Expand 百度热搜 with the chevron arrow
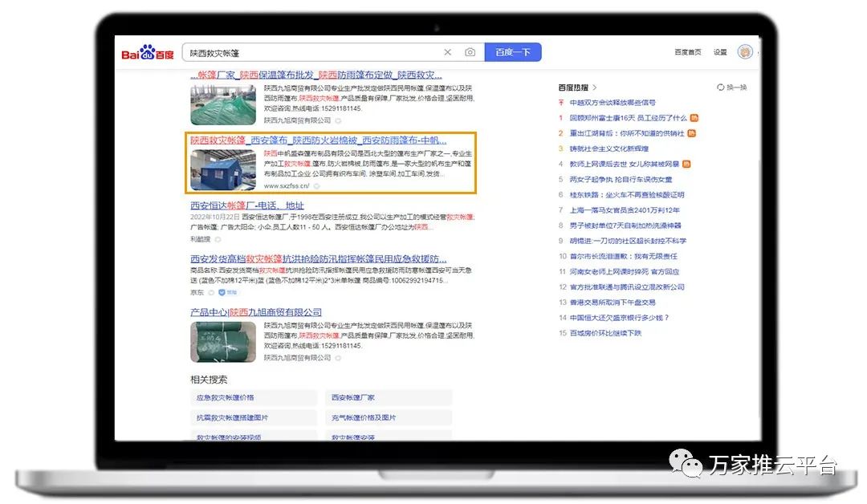 [595, 87]
